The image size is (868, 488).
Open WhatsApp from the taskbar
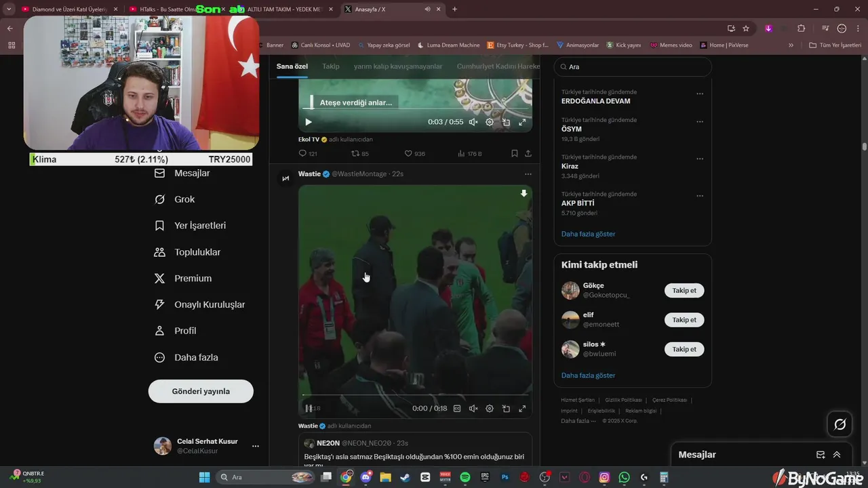tap(624, 477)
